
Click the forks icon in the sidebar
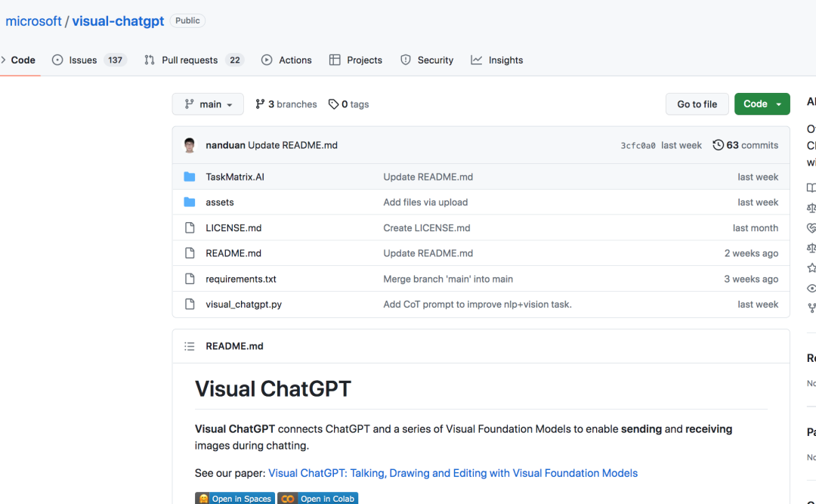click(811, 308)
